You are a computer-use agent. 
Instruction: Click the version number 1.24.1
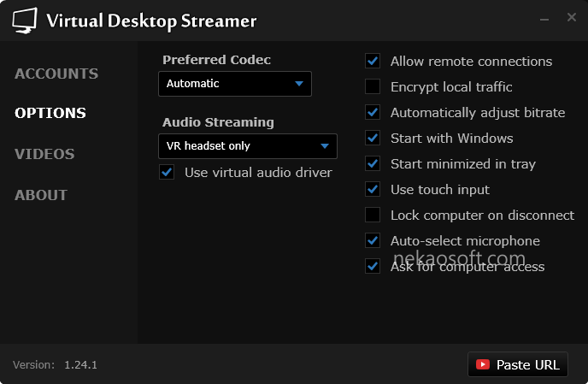click(80, 365)
